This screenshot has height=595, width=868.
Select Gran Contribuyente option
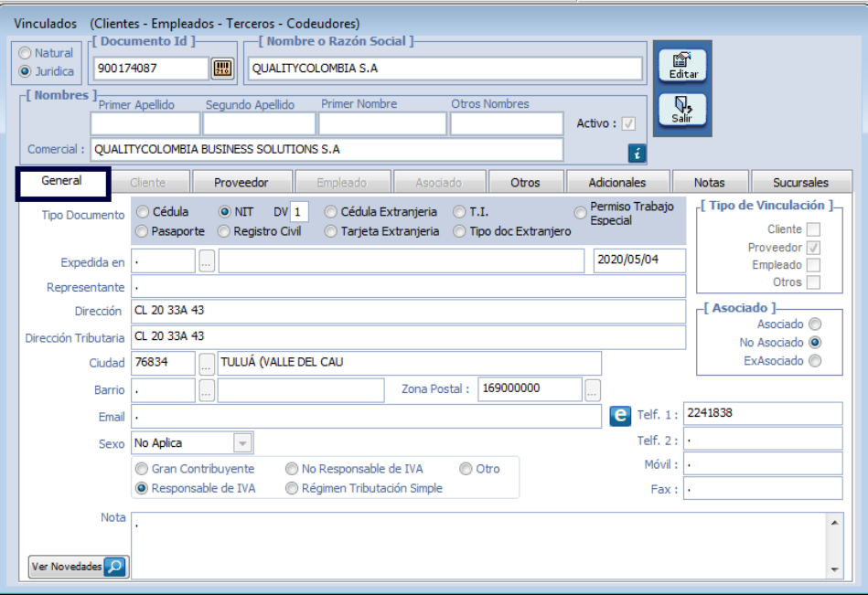[x=142, y=469]
